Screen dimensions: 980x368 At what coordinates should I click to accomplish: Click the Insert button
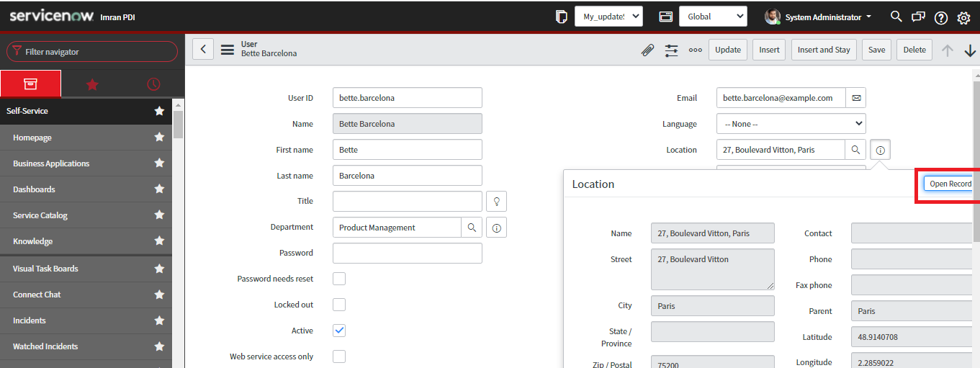pyautogui.click(x=770, y=50)
